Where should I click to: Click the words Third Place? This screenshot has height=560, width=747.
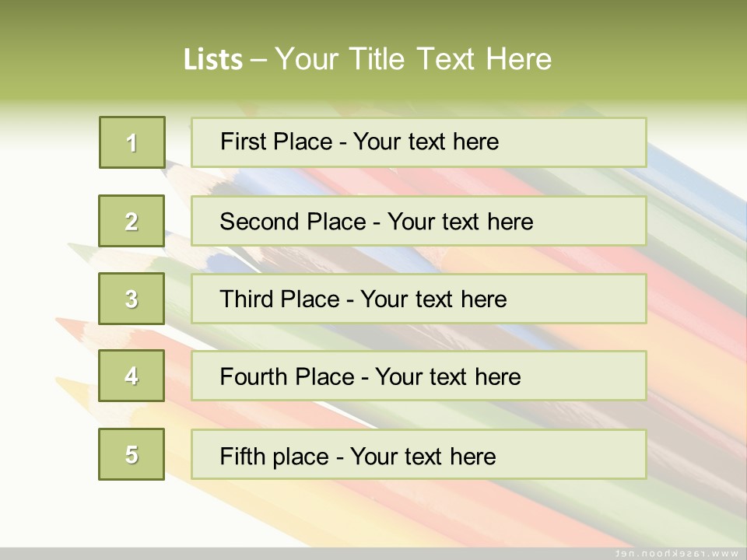point(279,299)
